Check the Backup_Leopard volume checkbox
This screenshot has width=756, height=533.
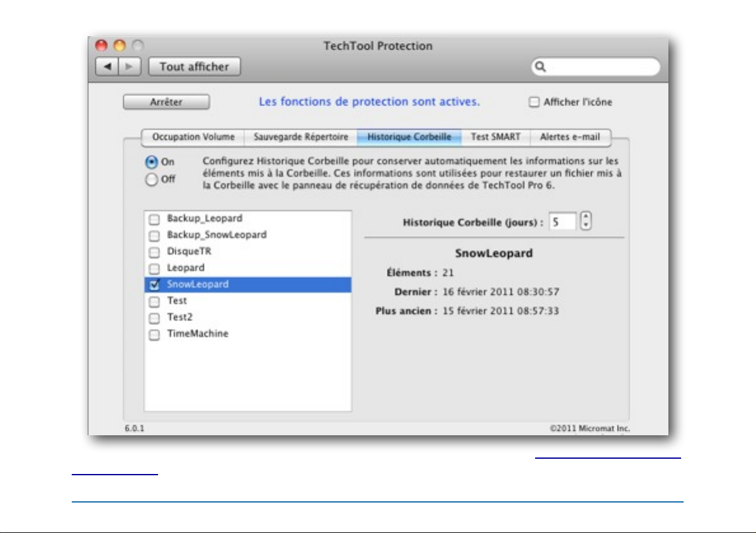(154, 220)
